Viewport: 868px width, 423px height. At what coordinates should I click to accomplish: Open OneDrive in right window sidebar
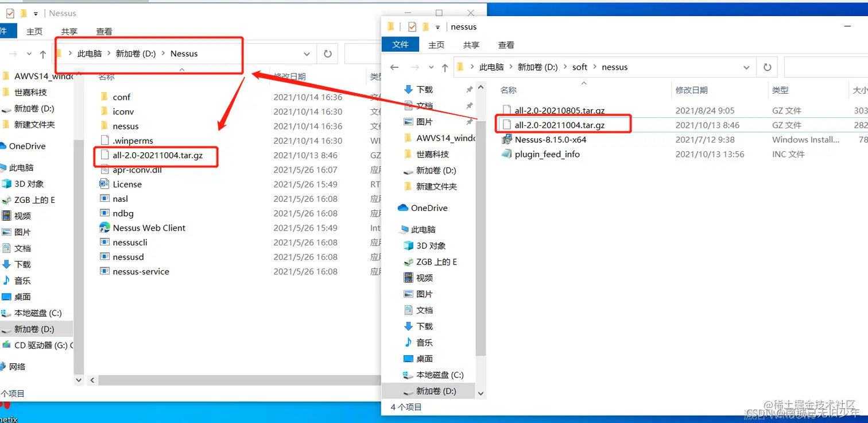429,208
